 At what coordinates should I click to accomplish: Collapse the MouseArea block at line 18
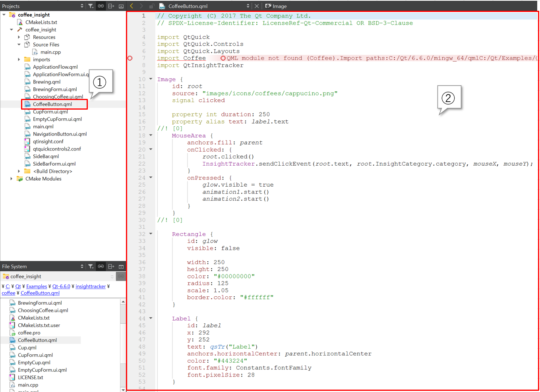(151, 135)
